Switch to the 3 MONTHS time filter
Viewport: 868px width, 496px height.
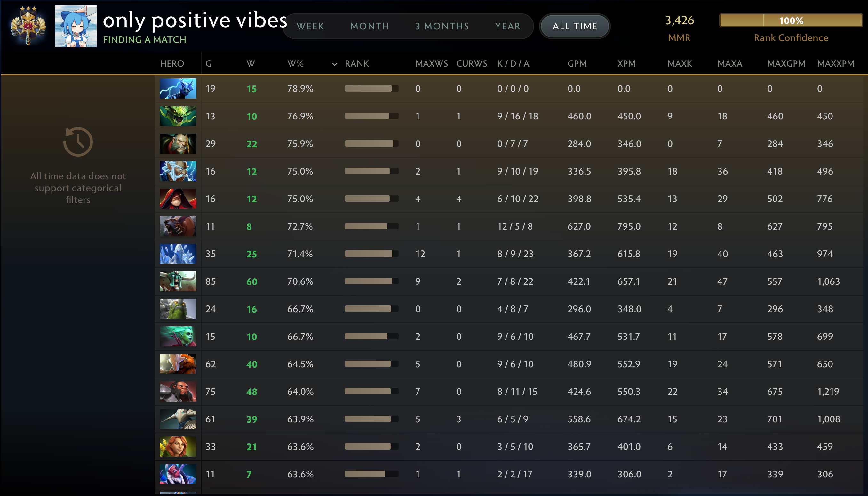(x=442, y=26)
